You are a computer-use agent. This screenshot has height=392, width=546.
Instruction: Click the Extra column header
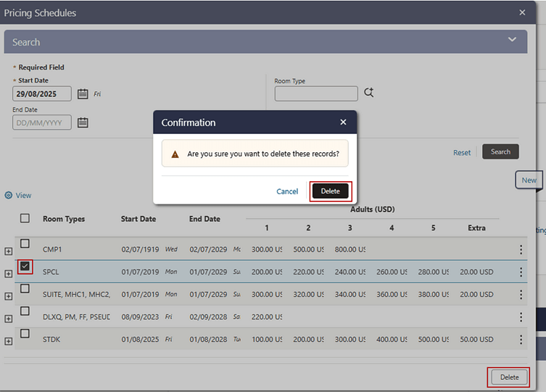(x=476, y=228)
